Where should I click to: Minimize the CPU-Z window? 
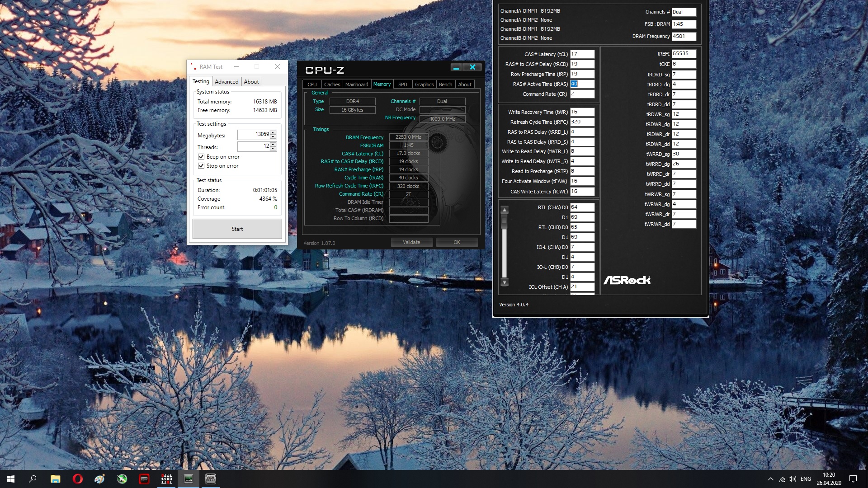coord(456,67)
